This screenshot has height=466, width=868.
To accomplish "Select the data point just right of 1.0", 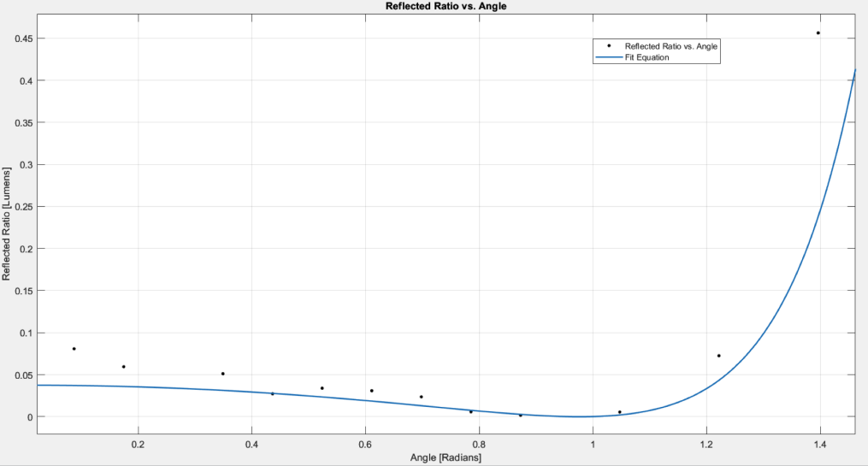I will (620, 412).
